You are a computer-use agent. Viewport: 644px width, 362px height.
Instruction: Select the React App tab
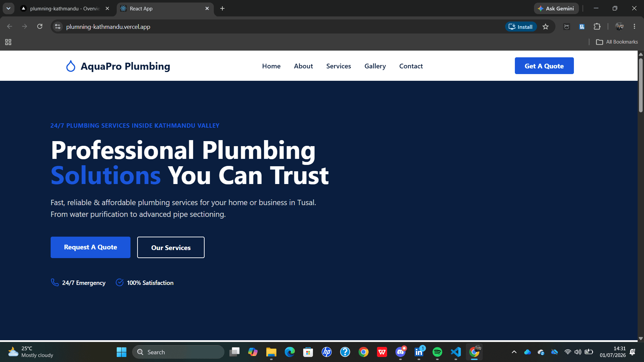coord(164,8)
